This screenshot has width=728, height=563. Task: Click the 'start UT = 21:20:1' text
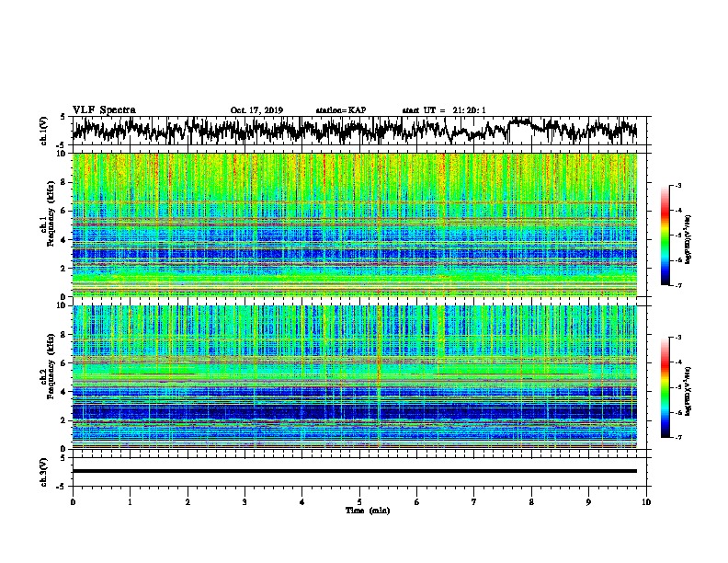click(x=444, y=110)
